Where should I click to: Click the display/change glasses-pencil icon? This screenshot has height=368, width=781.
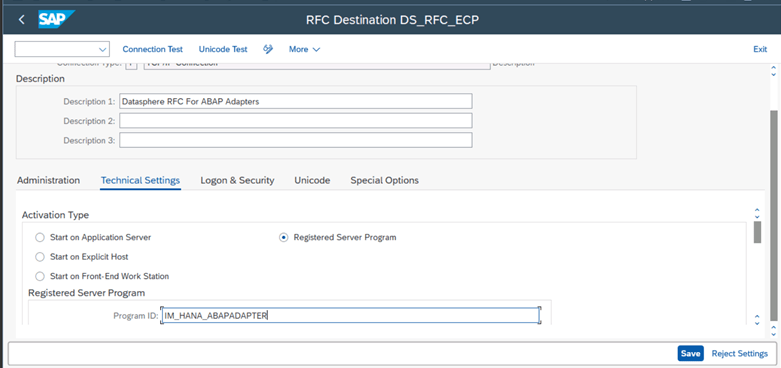[x=268, y=49]
